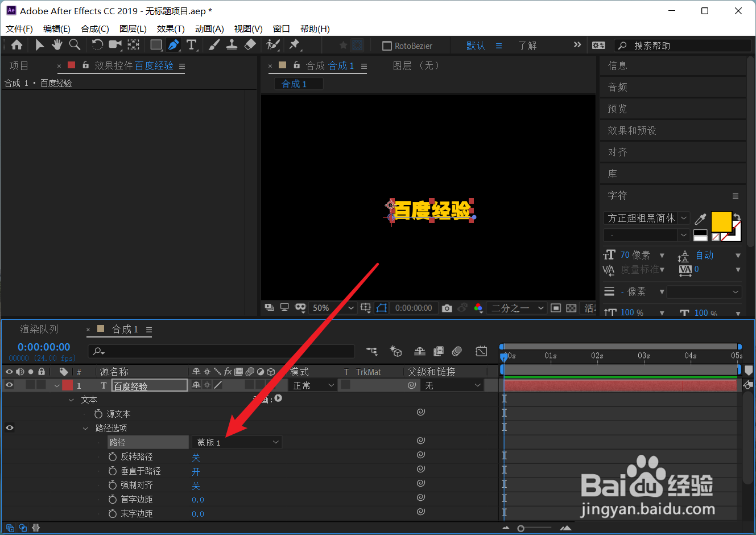Open the 蒙版 1 path dropdown
The height and width of the screenshot is (535, 756).
237,442
